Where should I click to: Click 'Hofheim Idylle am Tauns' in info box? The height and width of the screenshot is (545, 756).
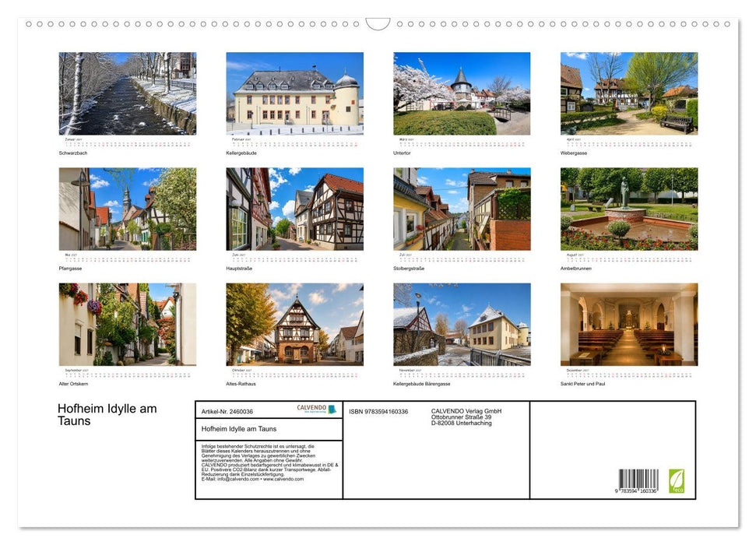coord(239,429)
